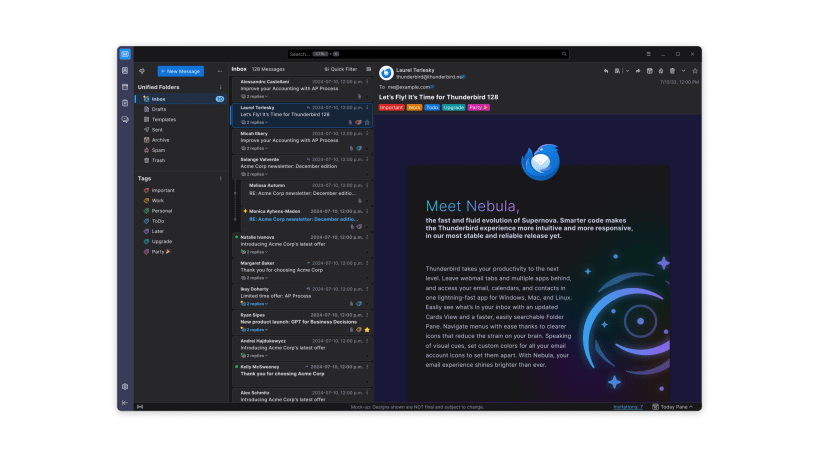Click the pink Party tag label
Image resolution: width=819 pixels, height=460 pixels.
478,108
